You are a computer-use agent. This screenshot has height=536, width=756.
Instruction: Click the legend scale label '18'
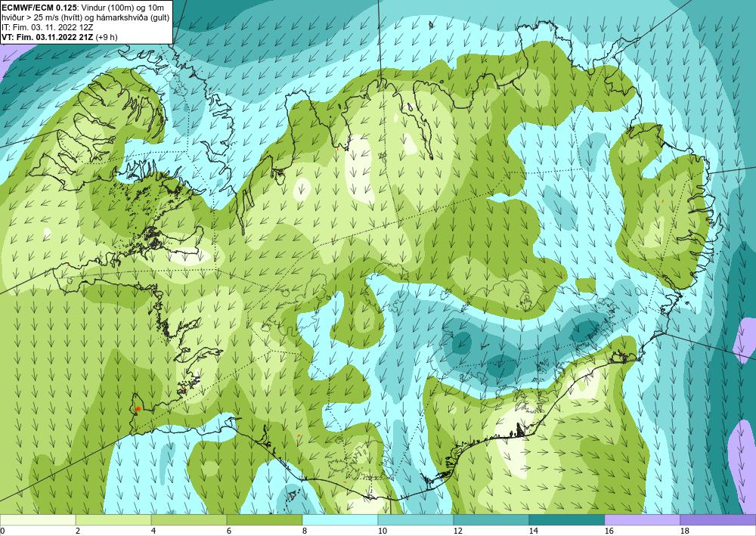tap(683, 531)
